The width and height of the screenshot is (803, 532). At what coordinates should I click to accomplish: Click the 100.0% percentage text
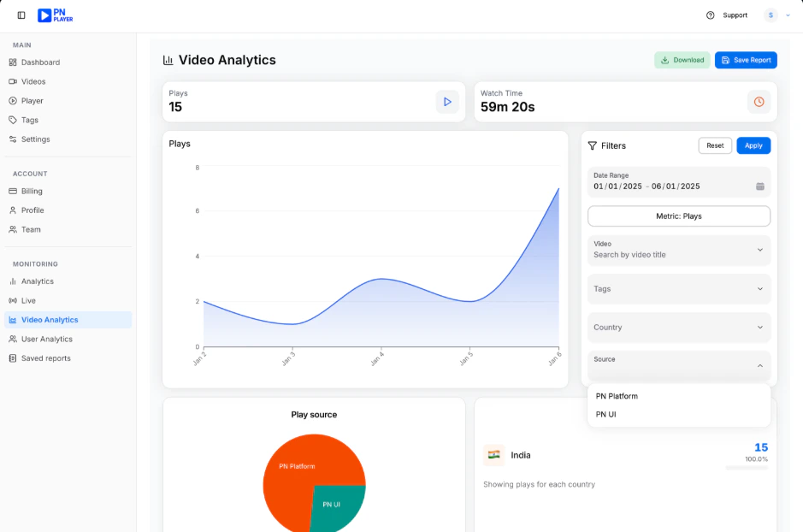click(757, 459)
